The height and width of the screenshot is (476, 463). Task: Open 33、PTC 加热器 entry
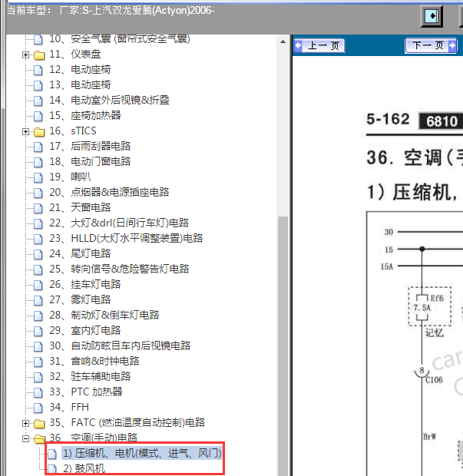click(86, 392)
